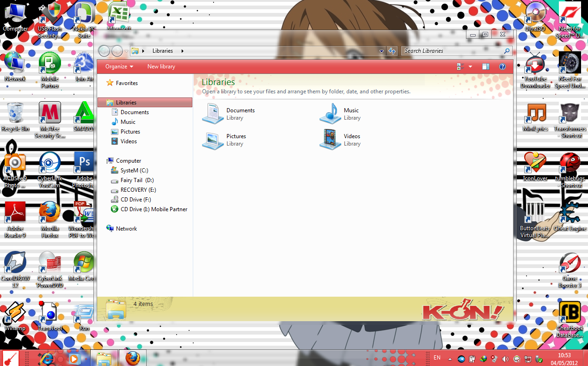The width and height of the screenshot is (588, 366).
Task: Launch Internet Explorer from the taskbar
Action: coord(46,358)
